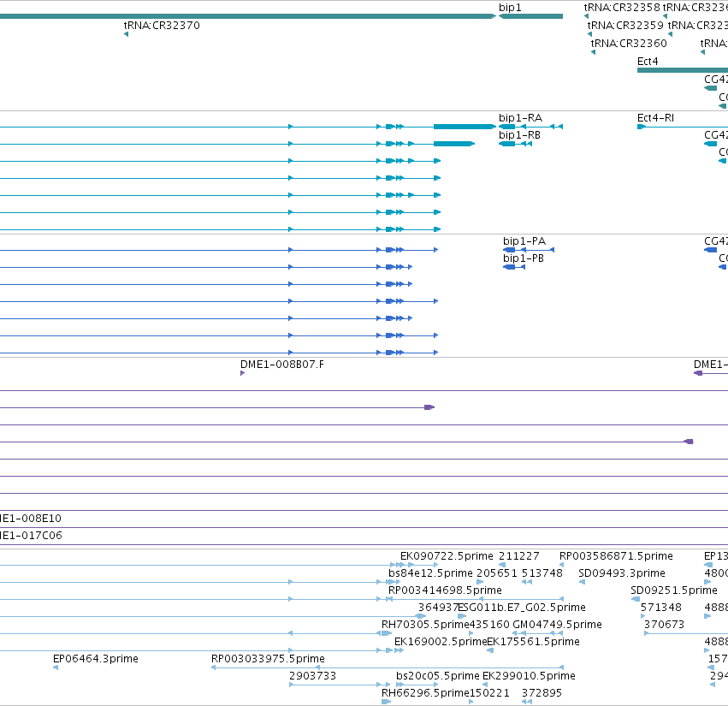The width and height of the screenshot is (728, 706).
Task: Click the 364937 feature label
Action: click(x=438, y=608)
